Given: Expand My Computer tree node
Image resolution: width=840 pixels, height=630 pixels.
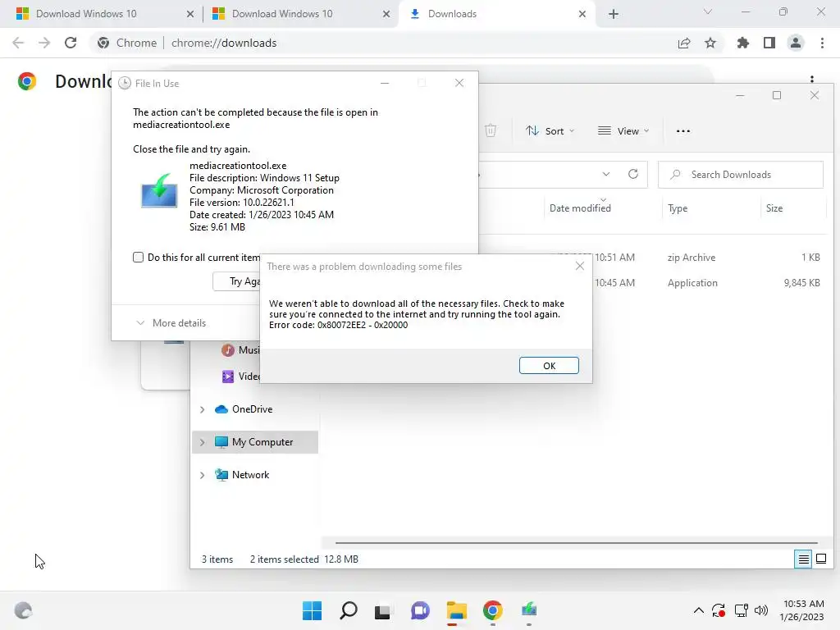Looking at the screenshot, I should click(202, 442).
